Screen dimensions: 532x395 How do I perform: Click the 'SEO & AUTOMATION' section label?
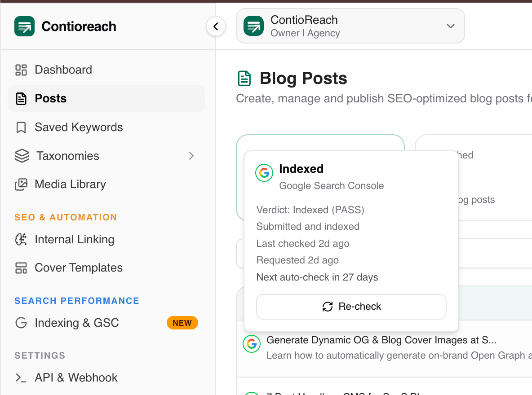[x=66, y=217]
